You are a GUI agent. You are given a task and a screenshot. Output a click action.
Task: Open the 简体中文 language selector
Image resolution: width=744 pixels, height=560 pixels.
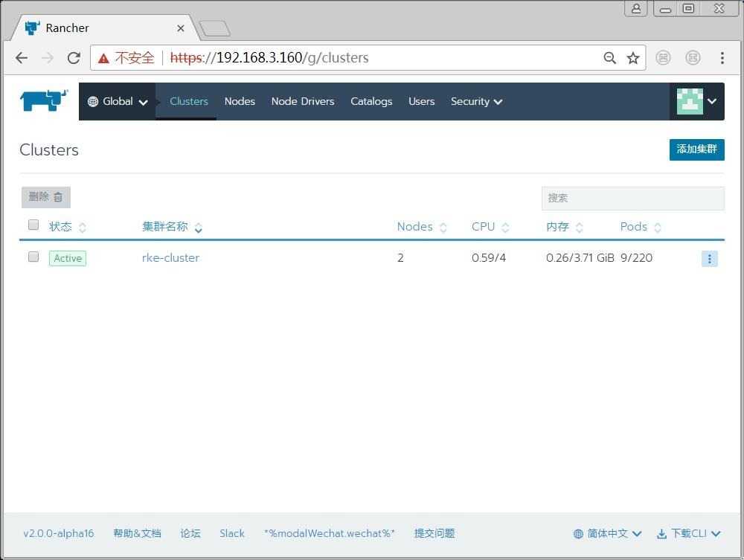pos(607,533)
